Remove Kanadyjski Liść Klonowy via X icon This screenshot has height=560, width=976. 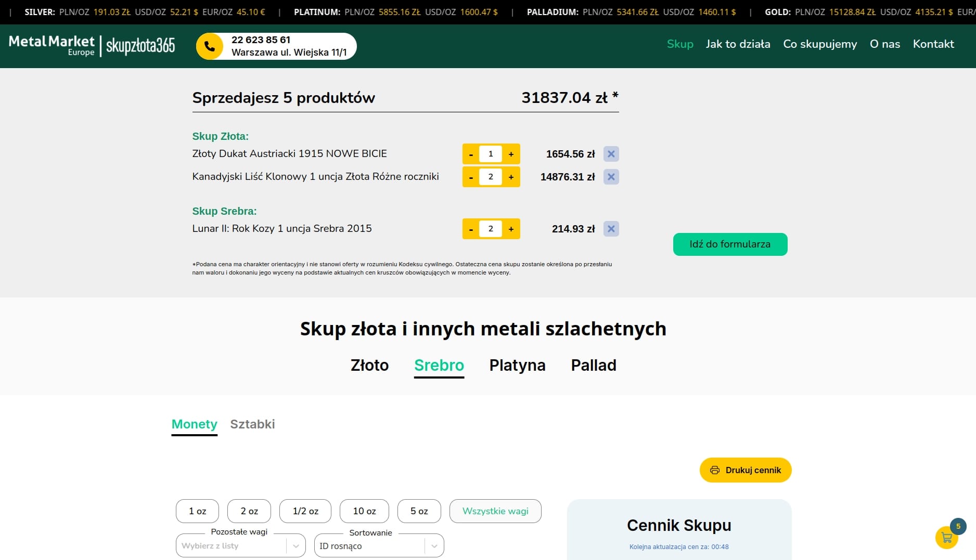coord(611,176)
